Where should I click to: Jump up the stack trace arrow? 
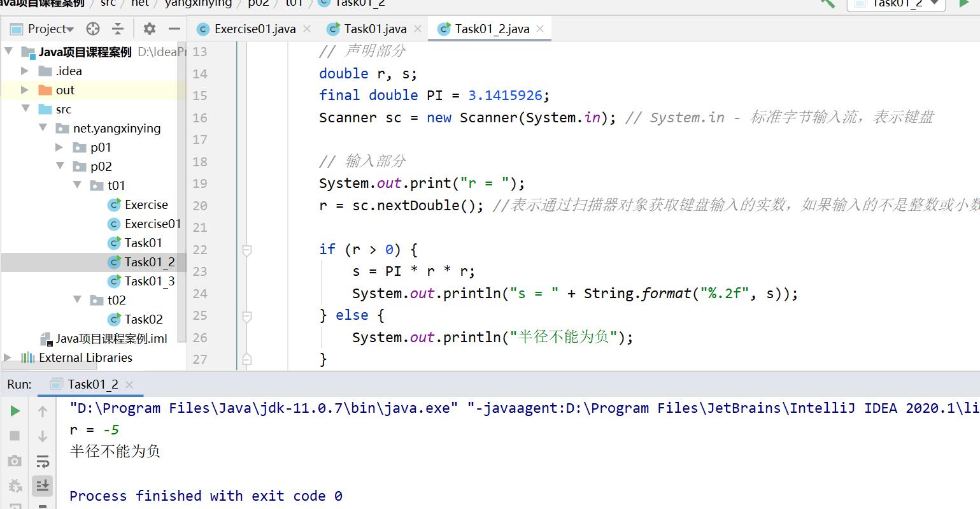[x=43, y=412]
